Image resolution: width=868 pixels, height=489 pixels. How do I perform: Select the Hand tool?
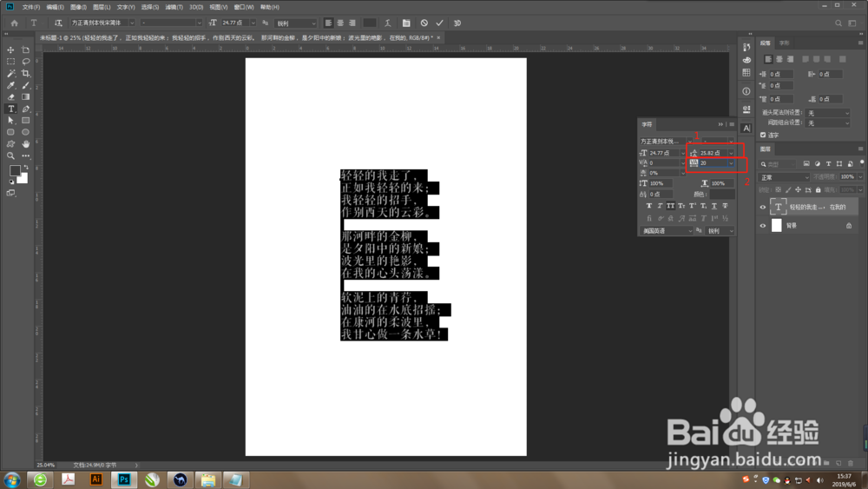click(x=25, y=144)
